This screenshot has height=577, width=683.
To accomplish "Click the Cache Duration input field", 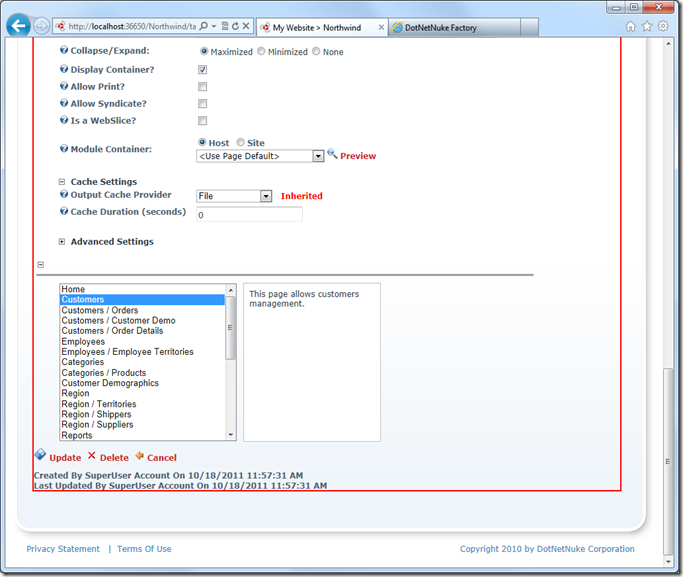I will pos(249,214).
